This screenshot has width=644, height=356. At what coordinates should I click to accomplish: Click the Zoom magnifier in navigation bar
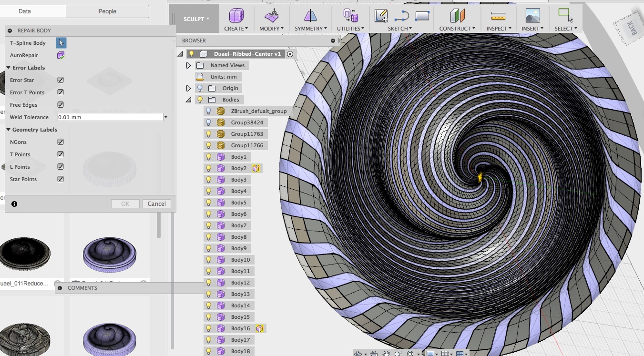click(x=398, y=353)
